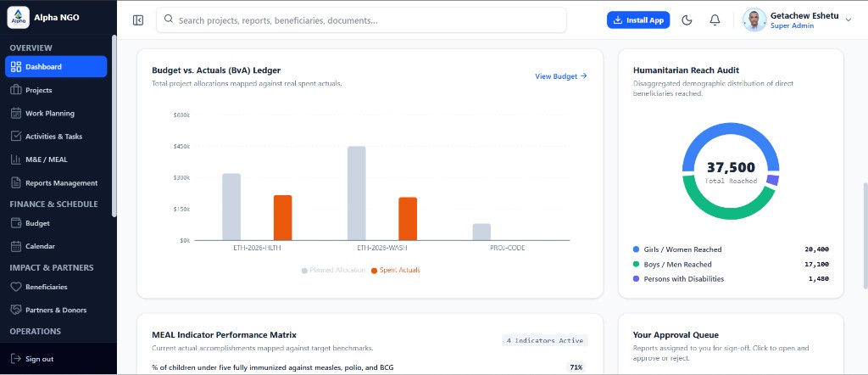The height and width of the screenshot is (375, 868).
Task: Click the Budget wallet icon
Action: (16, 223)
